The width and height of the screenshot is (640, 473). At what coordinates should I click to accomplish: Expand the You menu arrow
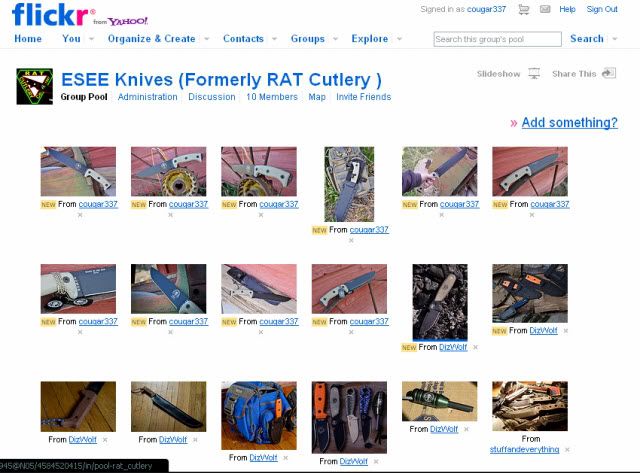(91, 39)
